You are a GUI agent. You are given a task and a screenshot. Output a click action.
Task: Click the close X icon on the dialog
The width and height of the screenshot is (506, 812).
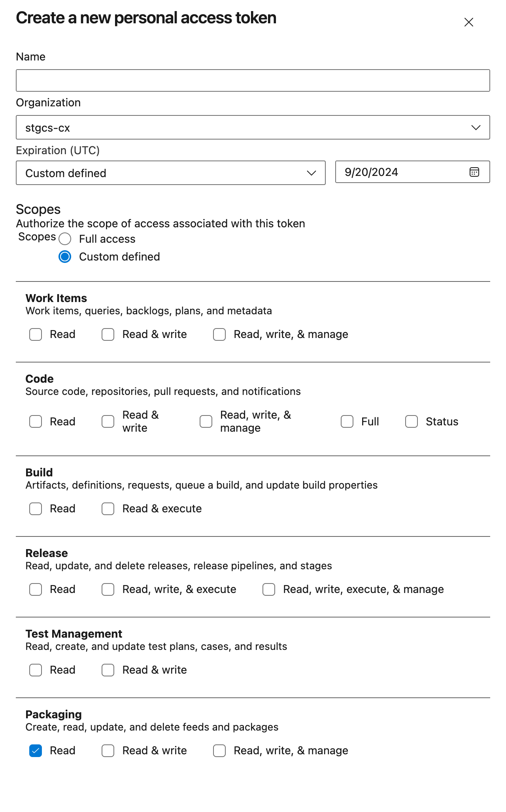click(x=468, y=23)
